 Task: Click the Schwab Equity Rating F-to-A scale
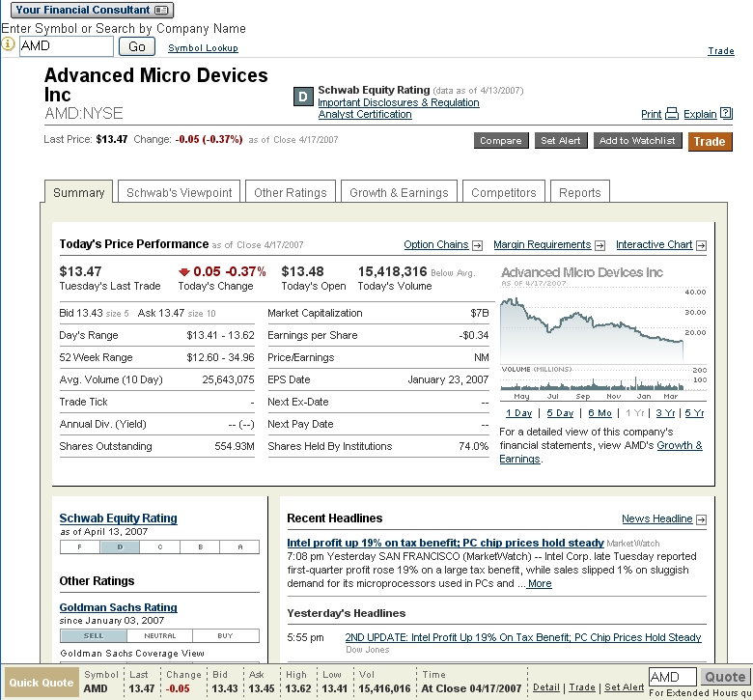click(x=159, y=546)
